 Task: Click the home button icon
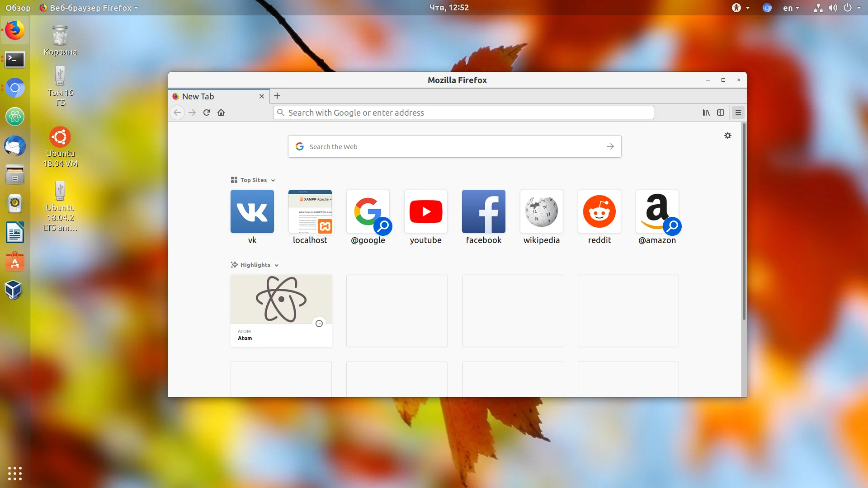tap(221, 113)
